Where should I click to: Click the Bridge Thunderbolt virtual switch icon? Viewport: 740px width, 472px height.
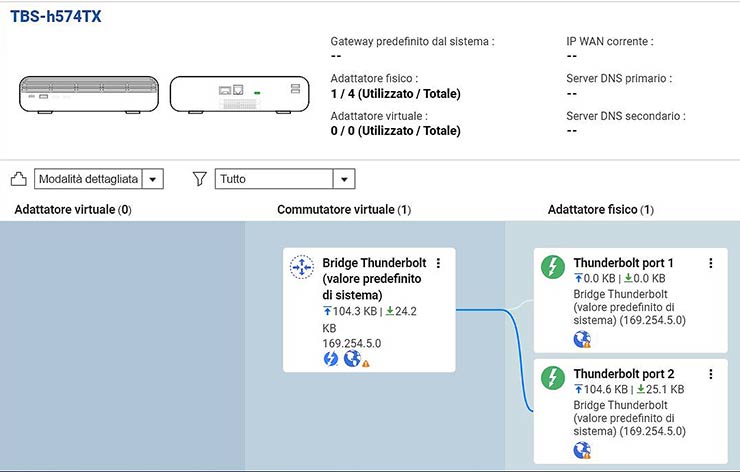click(x=302, y=267)
